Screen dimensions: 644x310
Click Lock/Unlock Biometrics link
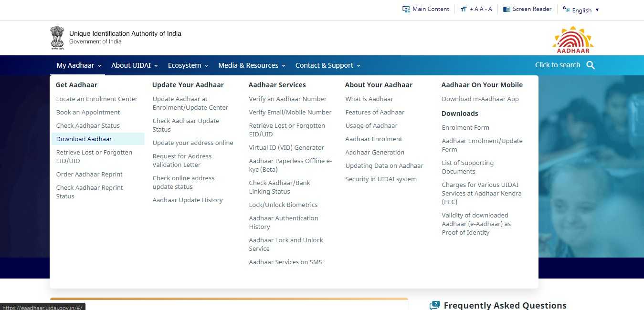pyautogui.click(x=283, y=205)
